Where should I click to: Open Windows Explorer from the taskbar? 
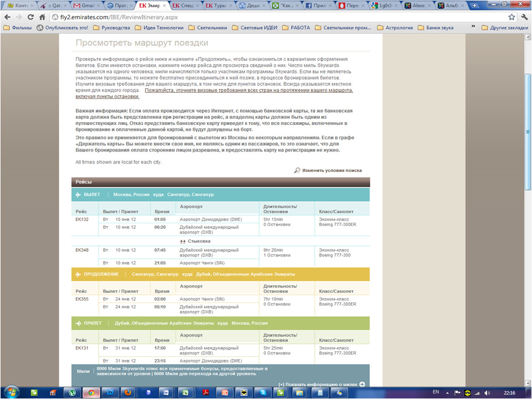pos(300,392)
